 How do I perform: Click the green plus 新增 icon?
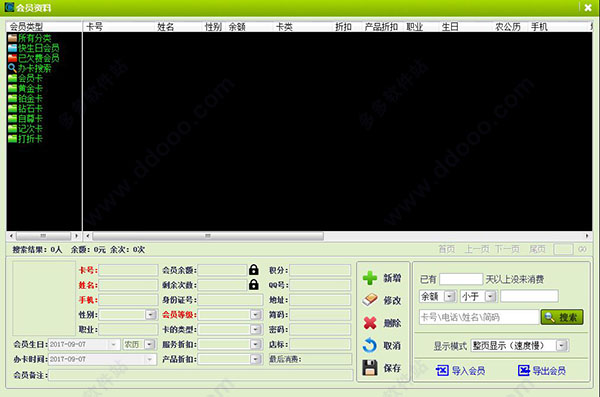point(370,278)
